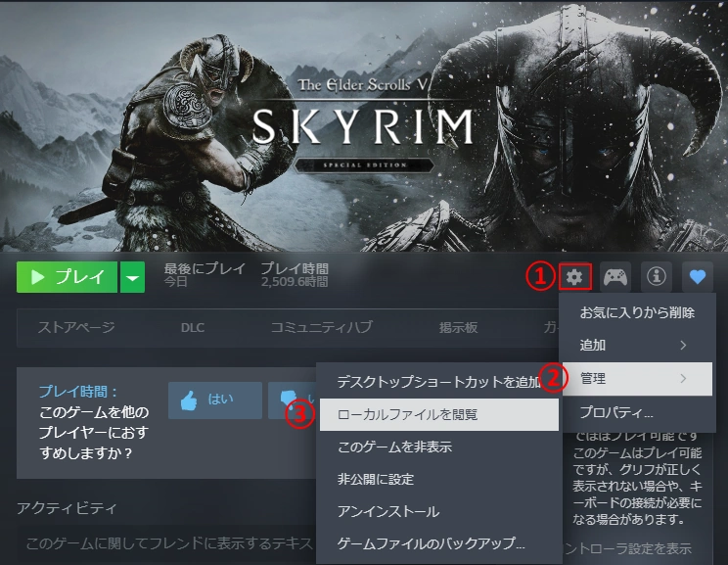Open the コミュニティハブ tab
Viewport: 728px width, 565px height.
[x=321, y=327]
